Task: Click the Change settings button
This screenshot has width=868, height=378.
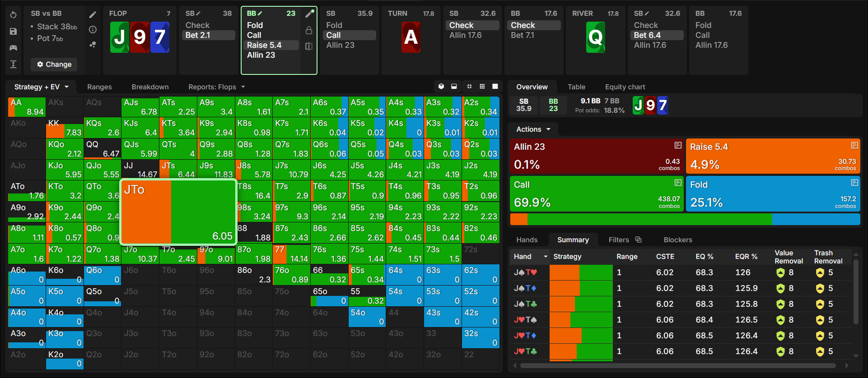Action: click(x=54, y=65)
